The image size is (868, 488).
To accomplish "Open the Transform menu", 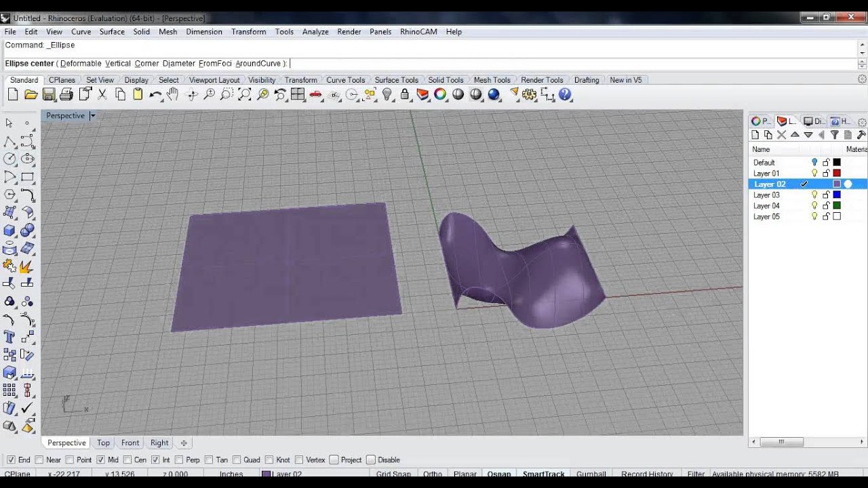I will (x=248, y=32).
